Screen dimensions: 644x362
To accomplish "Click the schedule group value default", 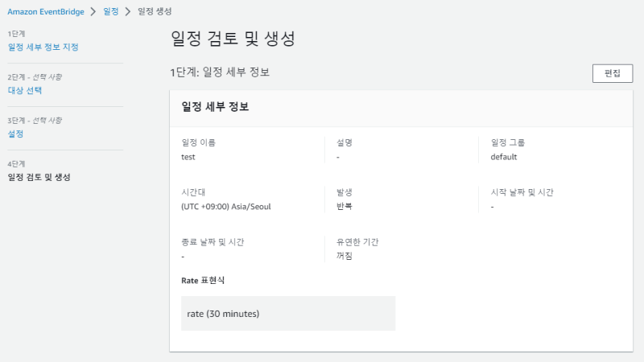I will (x=503, y=157).
